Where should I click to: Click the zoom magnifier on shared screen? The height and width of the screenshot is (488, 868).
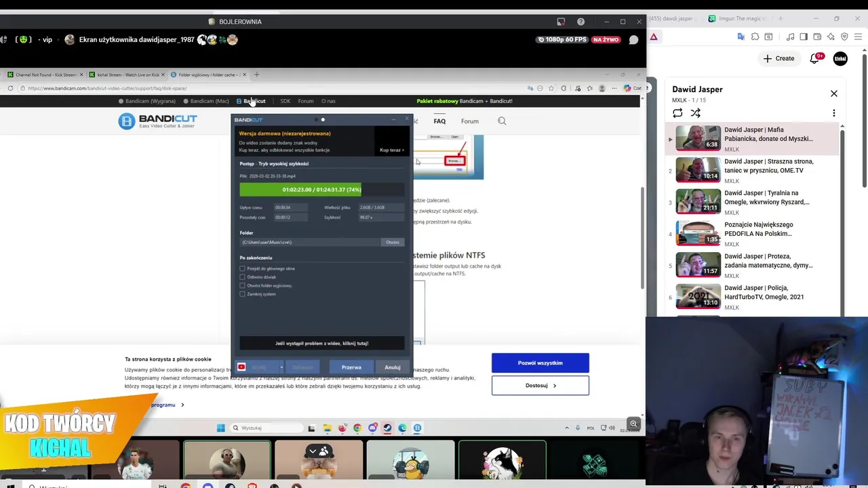pos(633,424)
